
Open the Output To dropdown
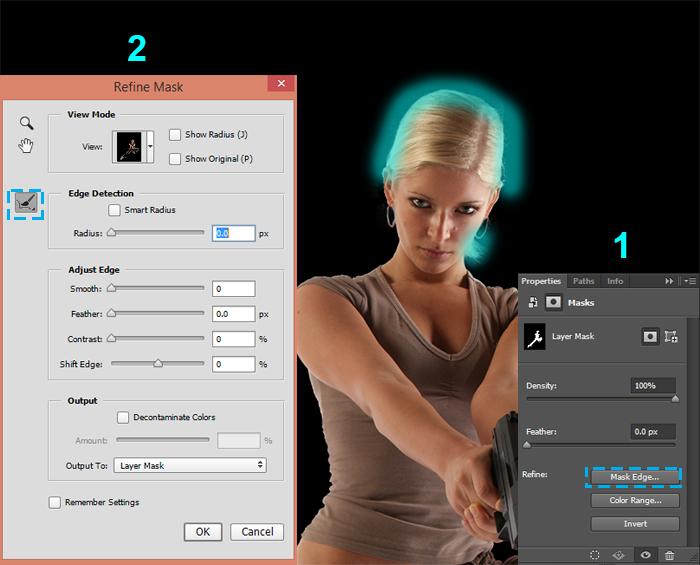click(190, 465)
